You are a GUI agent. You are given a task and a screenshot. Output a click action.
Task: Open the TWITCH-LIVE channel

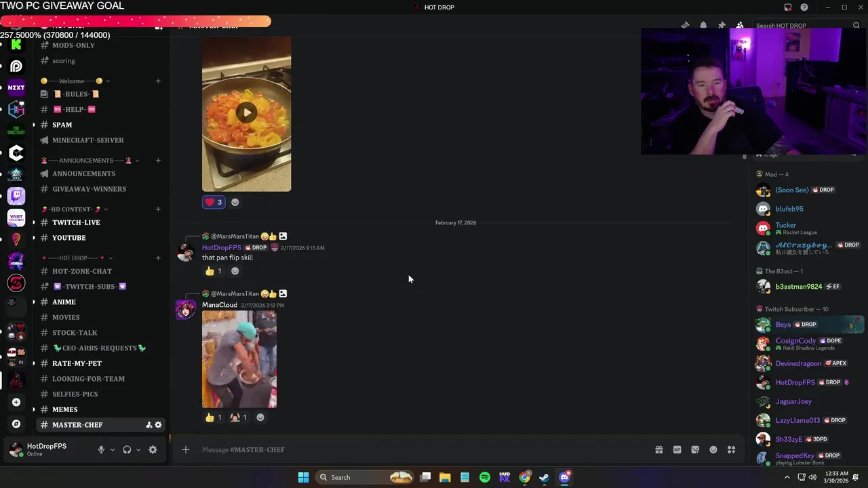[100, 222]
